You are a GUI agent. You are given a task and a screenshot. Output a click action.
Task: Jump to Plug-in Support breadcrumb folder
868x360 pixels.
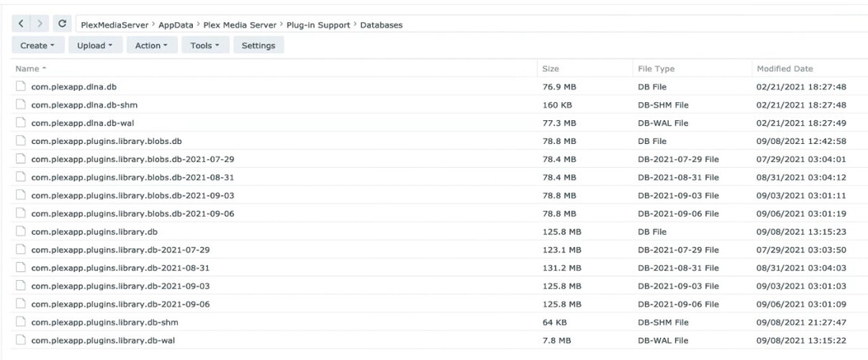(x=318, y=25)
